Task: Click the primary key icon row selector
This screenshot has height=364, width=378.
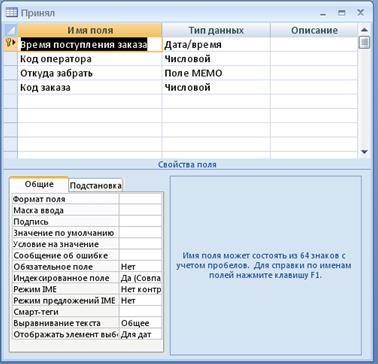Action: tap(10, 44)
